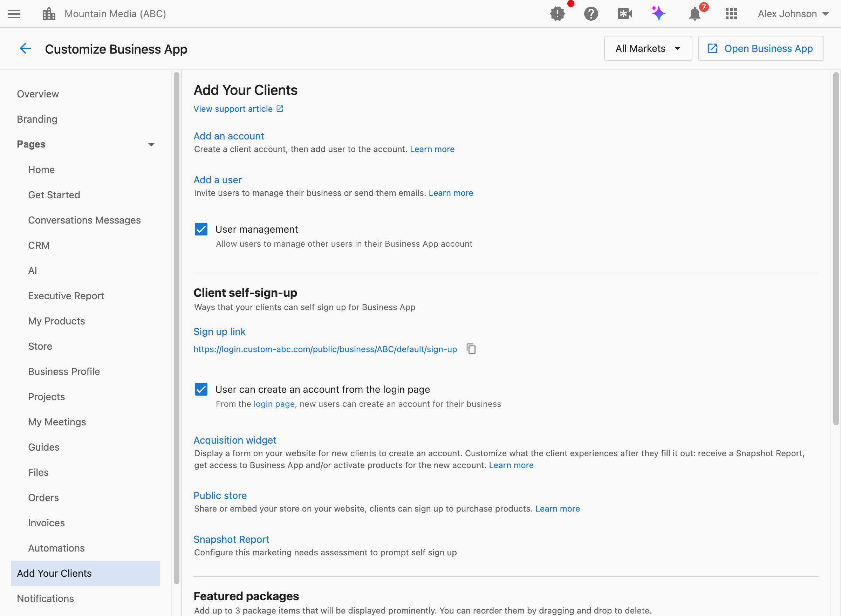Open the Alex Johnson account menu

[x=793, y=14]
